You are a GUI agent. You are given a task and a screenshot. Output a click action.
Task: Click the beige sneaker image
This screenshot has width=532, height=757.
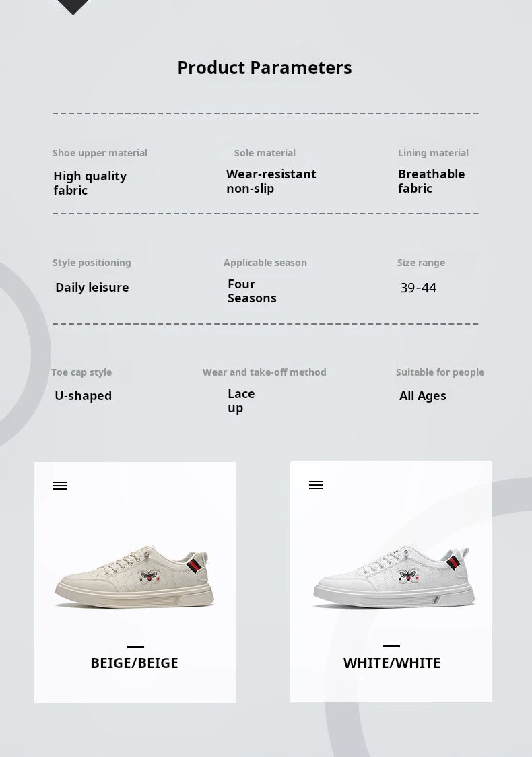135,577
